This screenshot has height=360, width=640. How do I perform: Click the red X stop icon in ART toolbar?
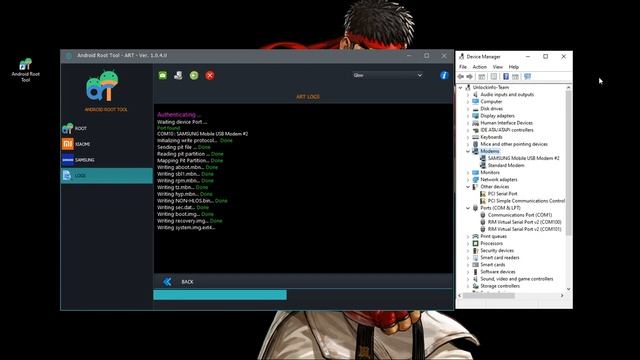[210, 75]
